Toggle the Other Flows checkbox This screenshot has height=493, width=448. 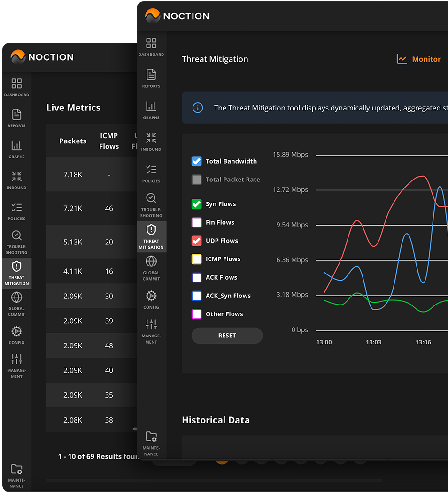coord(196,314)
